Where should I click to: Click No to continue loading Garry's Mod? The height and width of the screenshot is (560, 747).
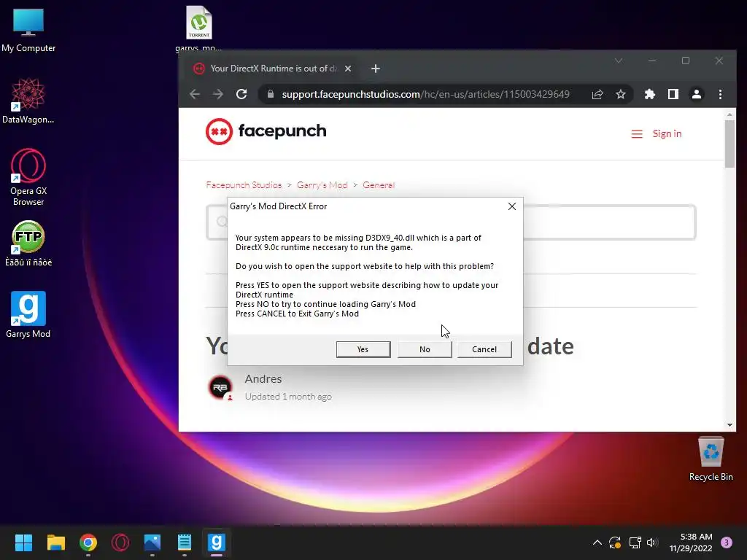(x=425, y=349)
